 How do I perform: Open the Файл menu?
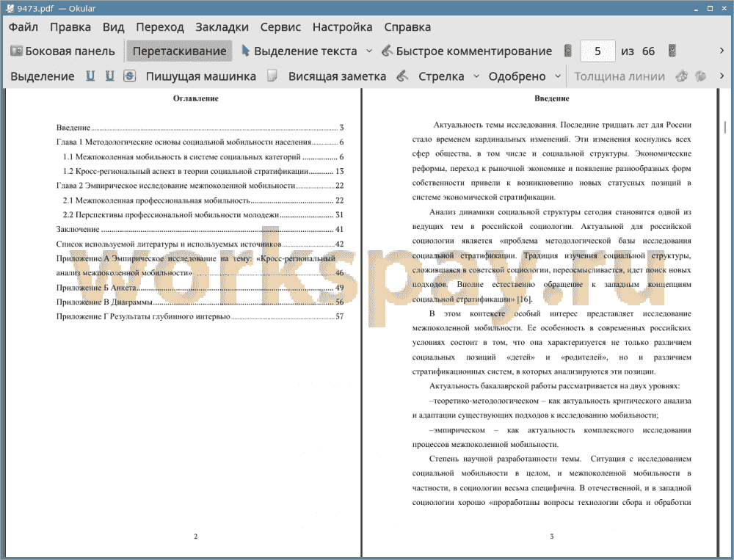[23, 27]
